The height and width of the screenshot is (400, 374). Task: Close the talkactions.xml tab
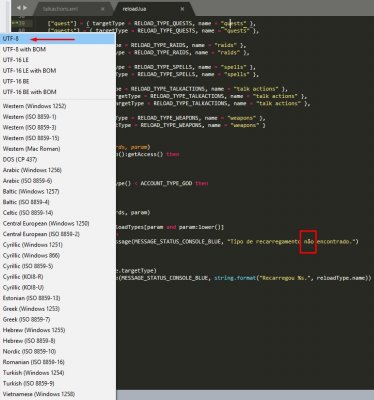point(102,9)
